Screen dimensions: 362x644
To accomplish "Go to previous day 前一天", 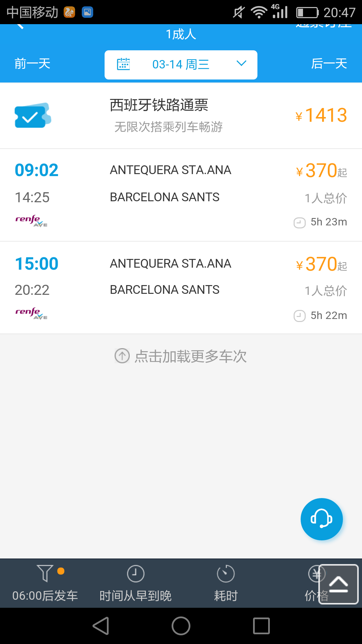I will click(33, 64).
